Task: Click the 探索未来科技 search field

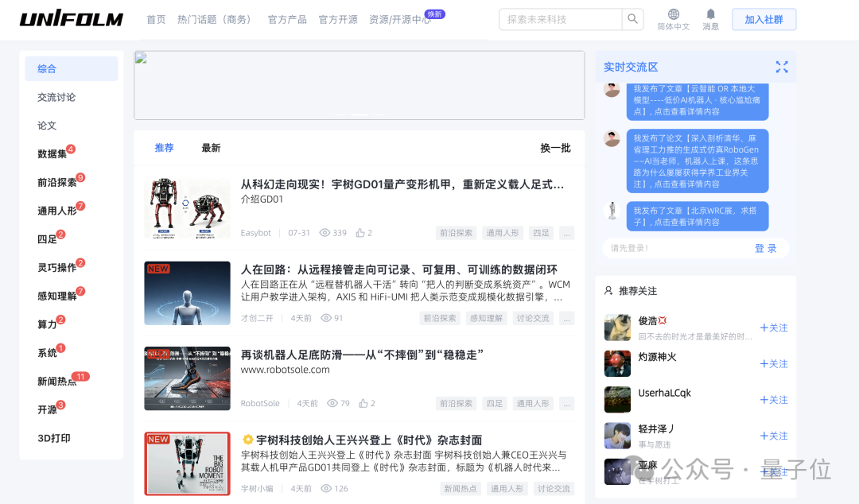Action: 561,19
